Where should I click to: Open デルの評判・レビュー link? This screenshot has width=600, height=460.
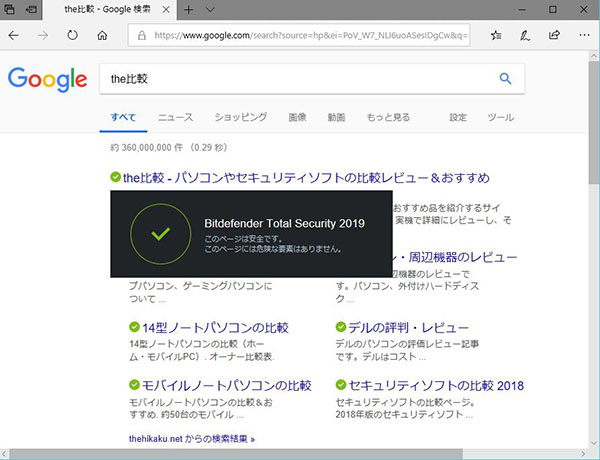pos(408,328)
